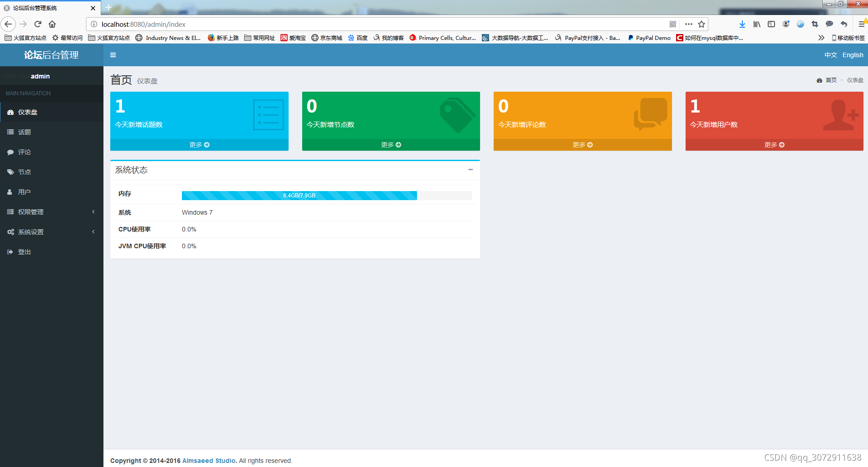Open the downloads arrow icon

[742, 24]
